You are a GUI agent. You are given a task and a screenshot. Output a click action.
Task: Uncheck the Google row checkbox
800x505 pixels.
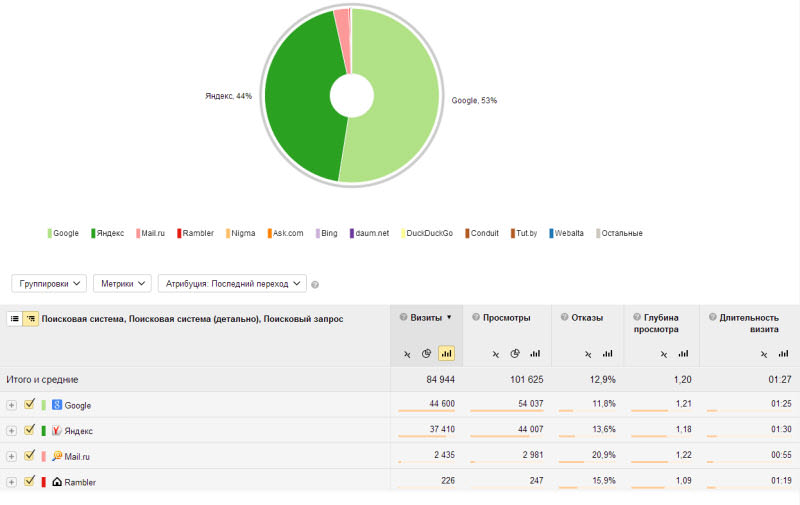click(x=29, y=404)
